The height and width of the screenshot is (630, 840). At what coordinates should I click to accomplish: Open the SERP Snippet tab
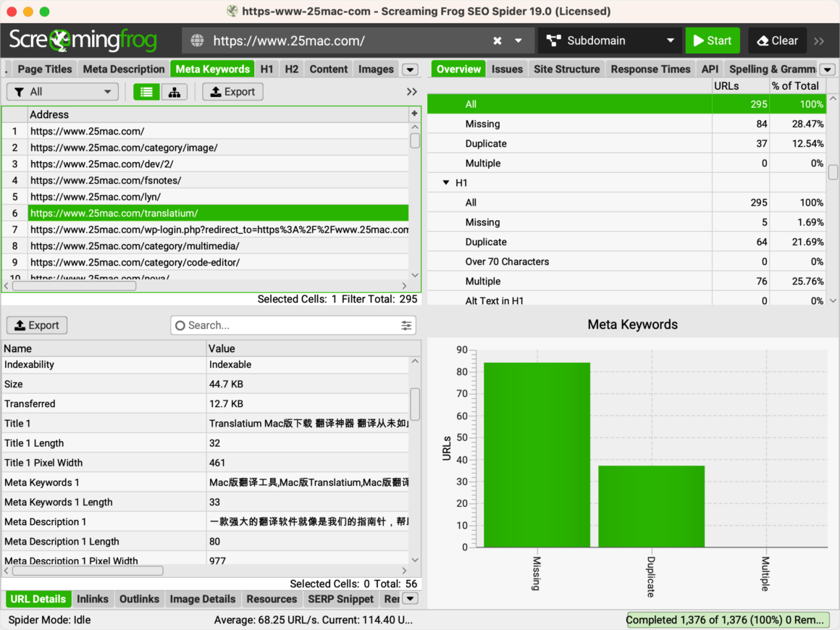[x=341, y=599]
